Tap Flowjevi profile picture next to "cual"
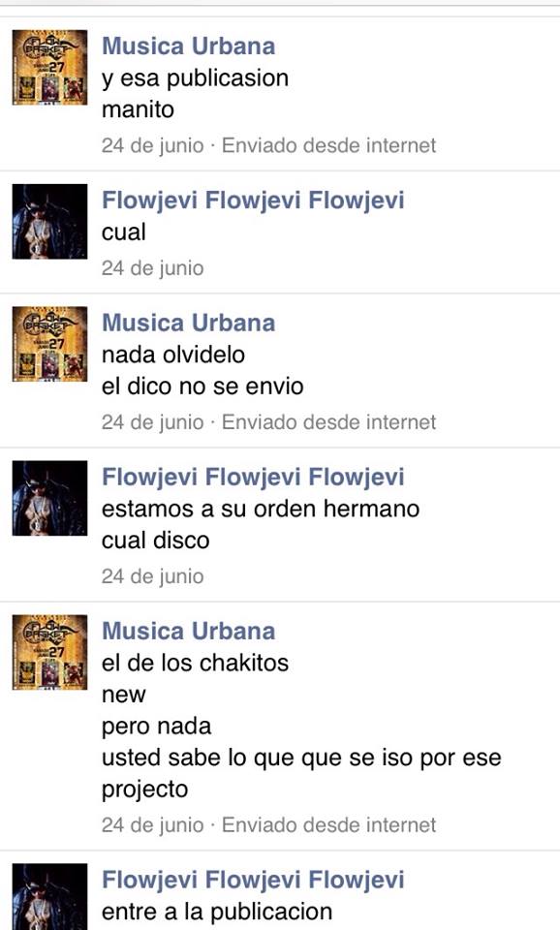 coord(49,221)
